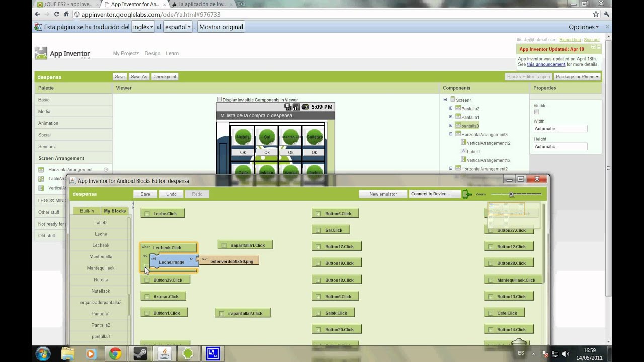The height and width of the screenshot is (362, 644).
Task: Click Connect to Device button
Action: (435, 194)
